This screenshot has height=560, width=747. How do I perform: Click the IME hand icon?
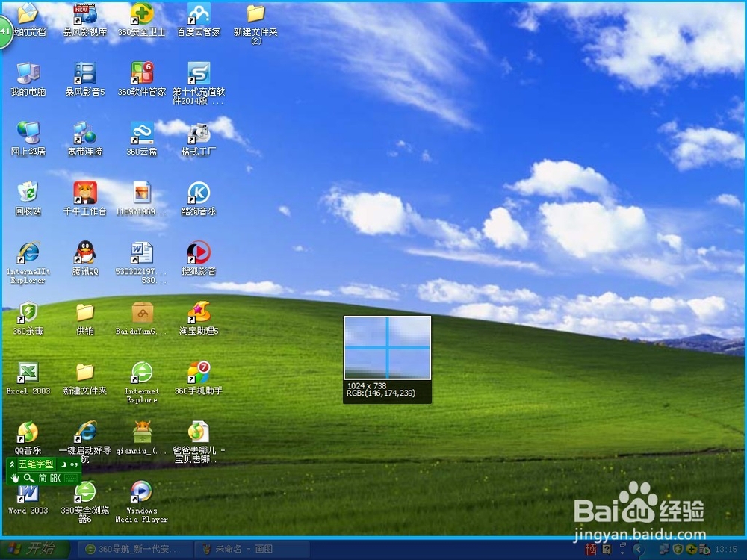coord(15,478)
